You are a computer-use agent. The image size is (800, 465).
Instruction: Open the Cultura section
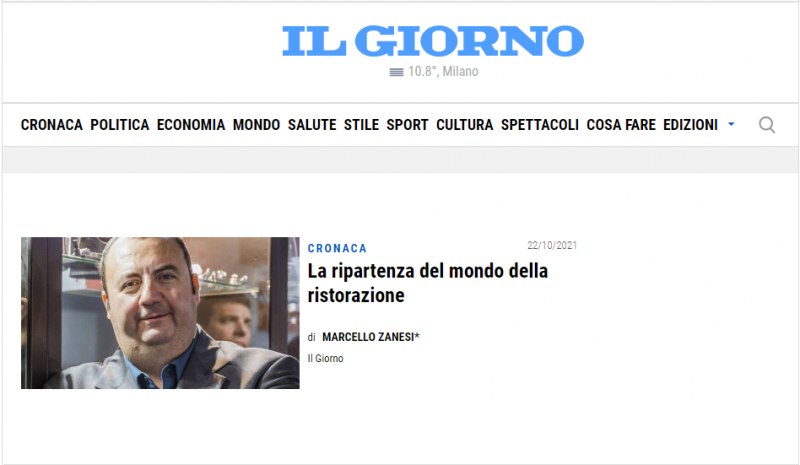[x=464, y=125]
